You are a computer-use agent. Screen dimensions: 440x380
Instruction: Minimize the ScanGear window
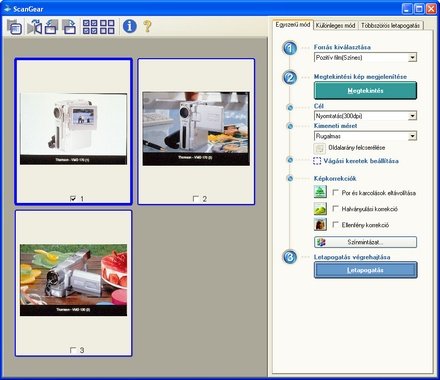407,9
